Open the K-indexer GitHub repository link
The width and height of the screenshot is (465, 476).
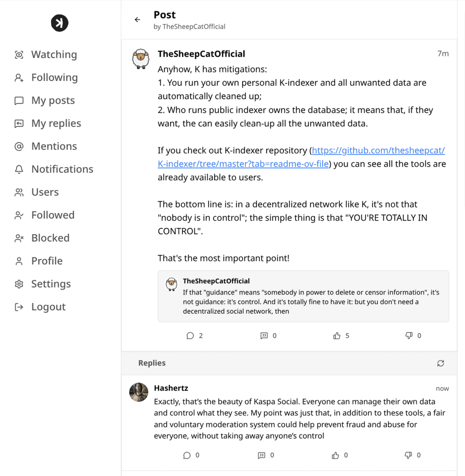point(378,150)
